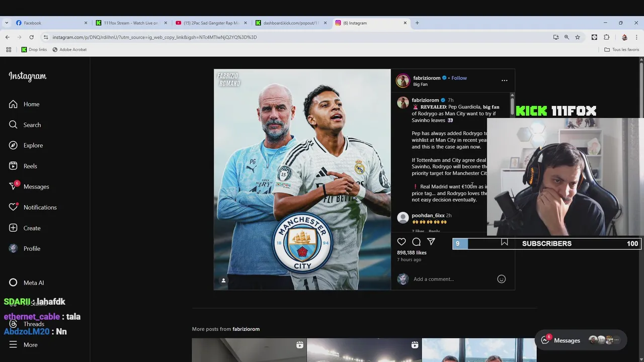Open the tab search dropdown arrow
644x362 pixels.
(7, 23)
